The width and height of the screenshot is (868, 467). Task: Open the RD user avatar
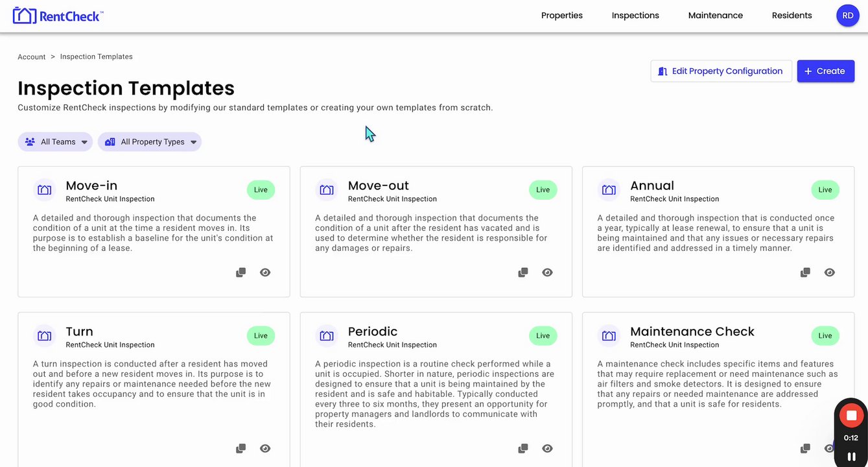tap(847, 16)
